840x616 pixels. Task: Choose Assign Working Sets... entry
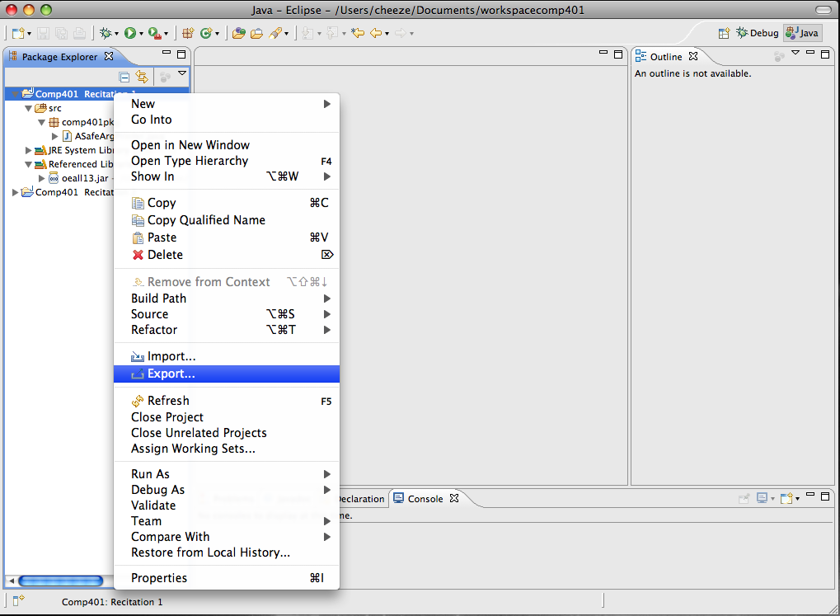tap(227, 449)
